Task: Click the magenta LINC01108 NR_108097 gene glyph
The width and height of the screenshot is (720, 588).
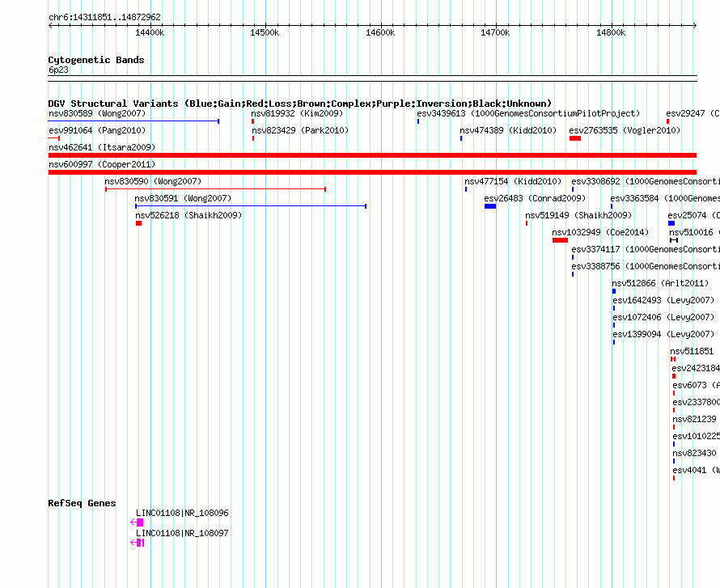Action: pos(138,543)
